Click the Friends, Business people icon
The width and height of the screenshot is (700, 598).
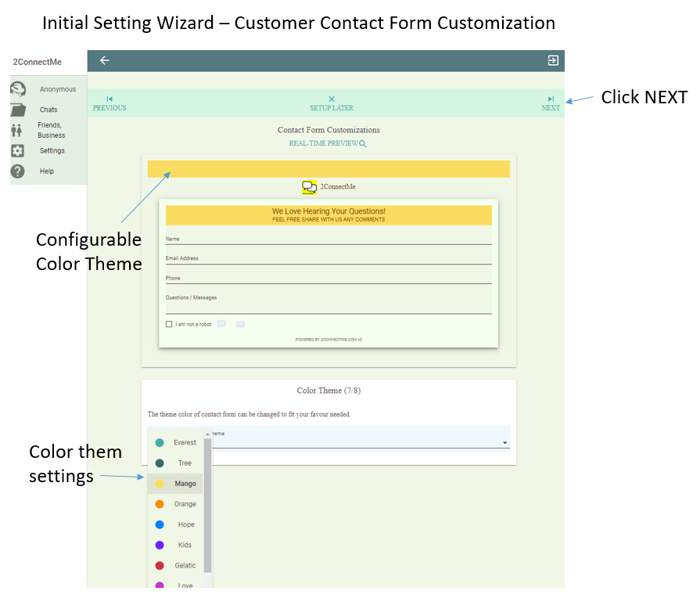(17, 129)
